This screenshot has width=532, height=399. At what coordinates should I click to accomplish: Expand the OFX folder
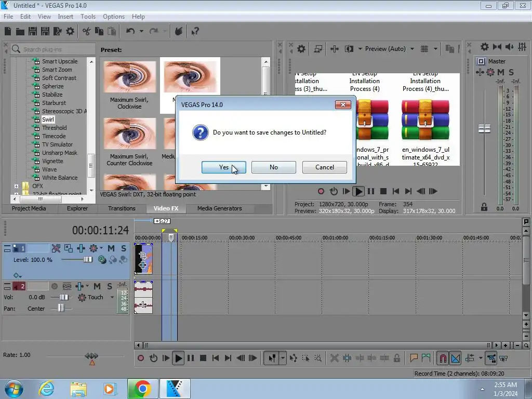[16, 186]
